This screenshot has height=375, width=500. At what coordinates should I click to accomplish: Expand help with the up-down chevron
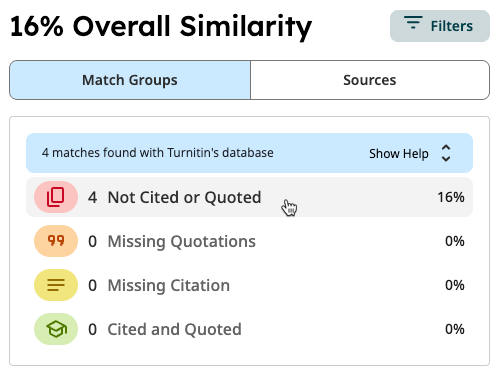(x=446, y=153)
